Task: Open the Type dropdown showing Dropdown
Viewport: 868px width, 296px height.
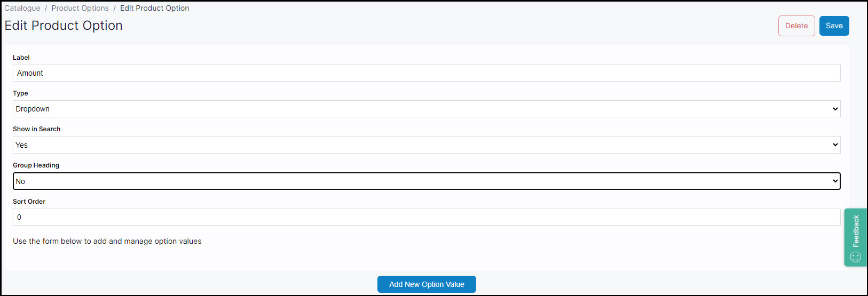Action: pyautogui.click(x=426, y=109)
